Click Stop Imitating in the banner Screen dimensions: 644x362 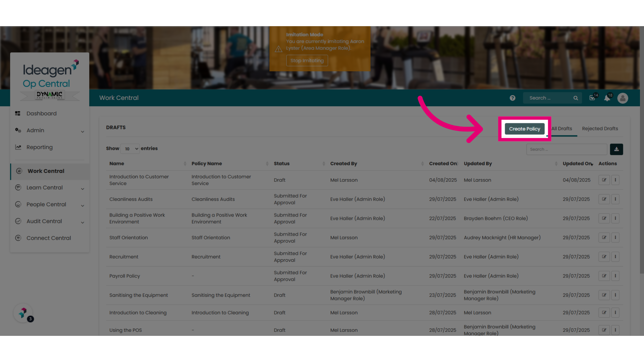click(x=307, y=61)
